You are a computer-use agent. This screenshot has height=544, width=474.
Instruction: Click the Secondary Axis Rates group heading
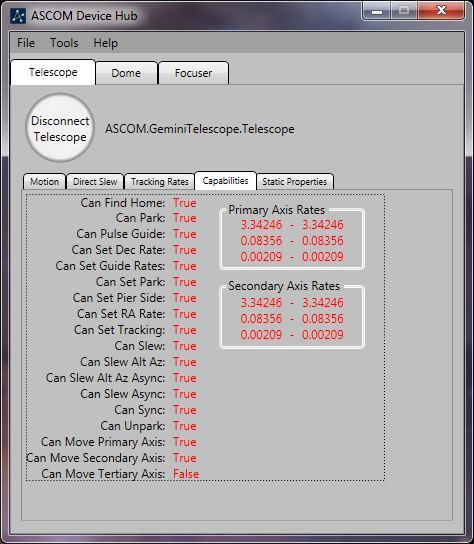pyautogui.click(x=284, y=286)
